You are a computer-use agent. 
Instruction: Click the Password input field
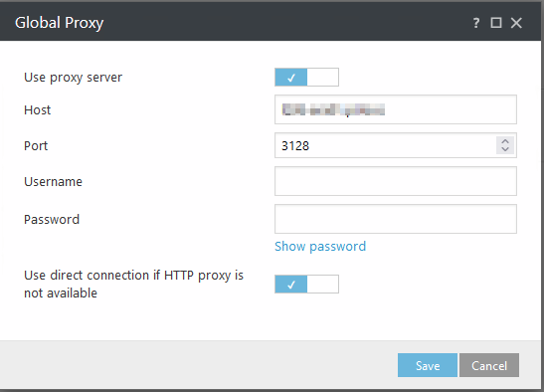pos(396,219)
